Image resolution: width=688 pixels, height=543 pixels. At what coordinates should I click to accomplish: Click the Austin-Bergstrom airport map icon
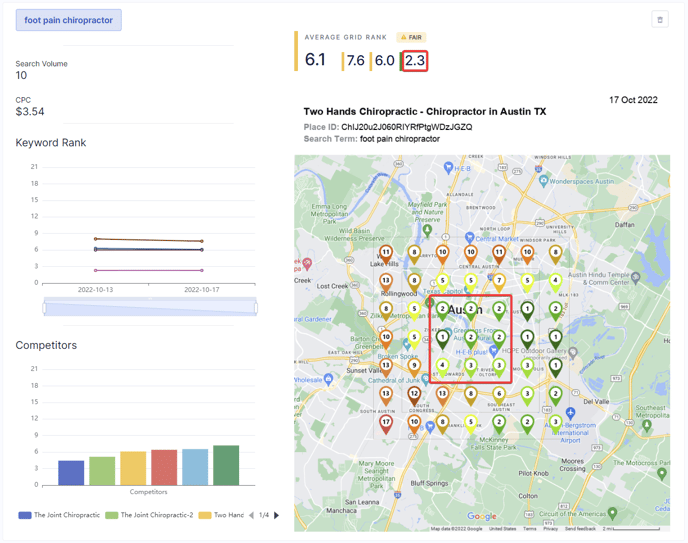tap(570, 413)
